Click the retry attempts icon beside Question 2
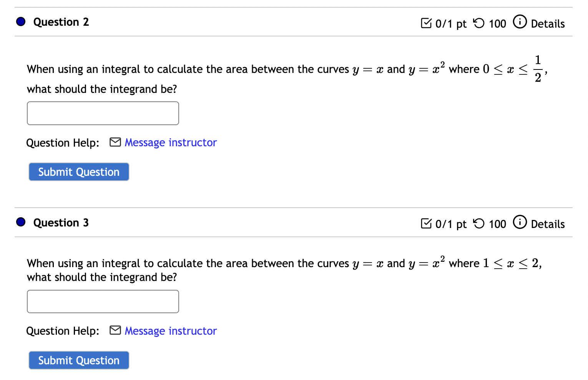Viewport: 588px width, 380px height. click(478, 23)
